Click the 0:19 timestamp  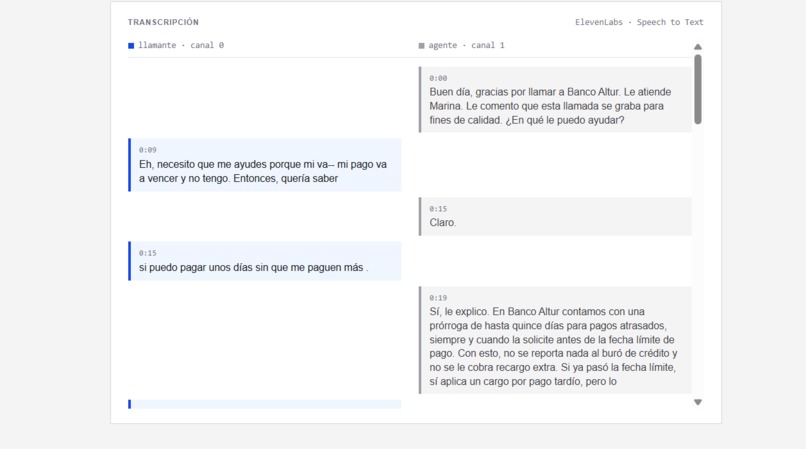438,298
